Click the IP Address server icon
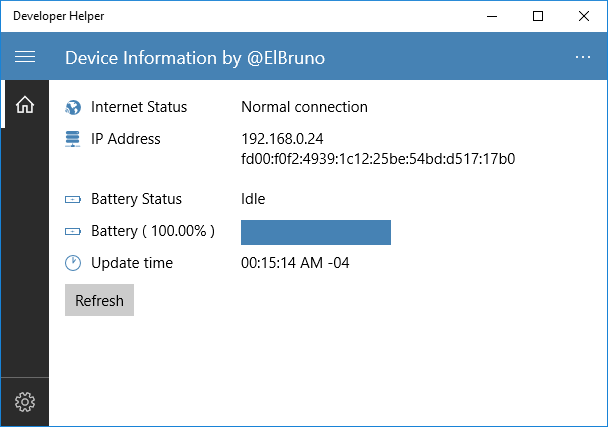Viewport: 608px width, 427px height. coord(73,139)
